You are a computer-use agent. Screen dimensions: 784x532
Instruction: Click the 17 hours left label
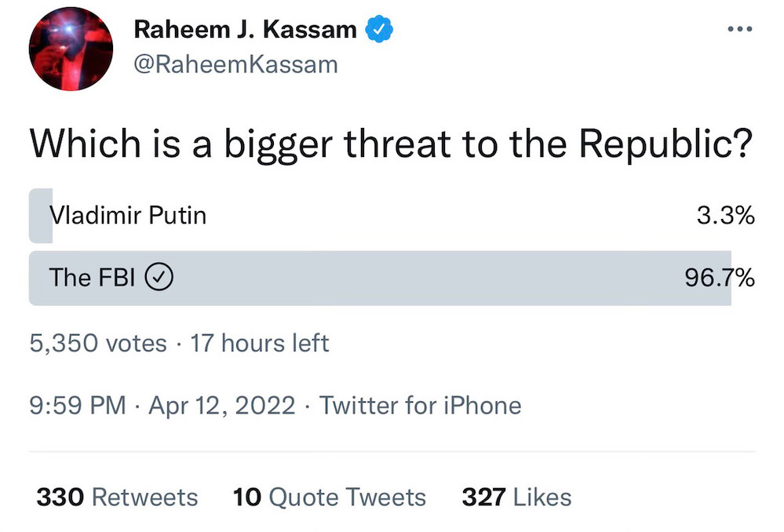click(x=260, y=343)
